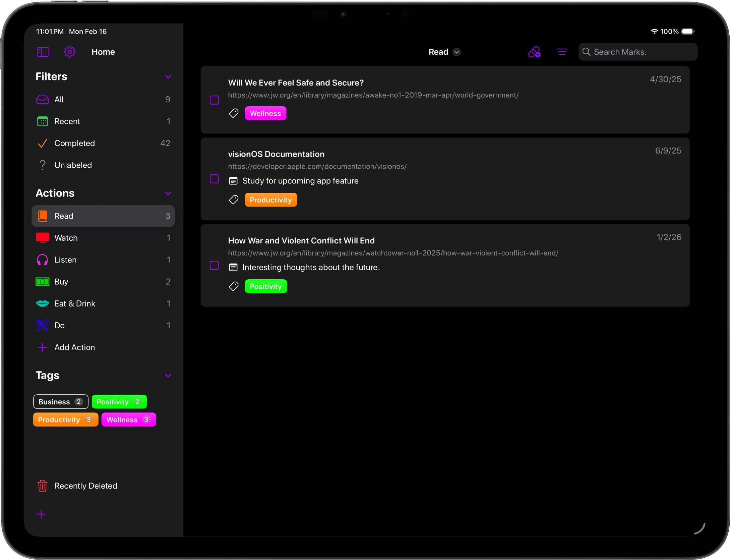Mark visionOS Documentation as completed
Image resolution: width=730 pixels, height=560 pixels.
[214, 179]
